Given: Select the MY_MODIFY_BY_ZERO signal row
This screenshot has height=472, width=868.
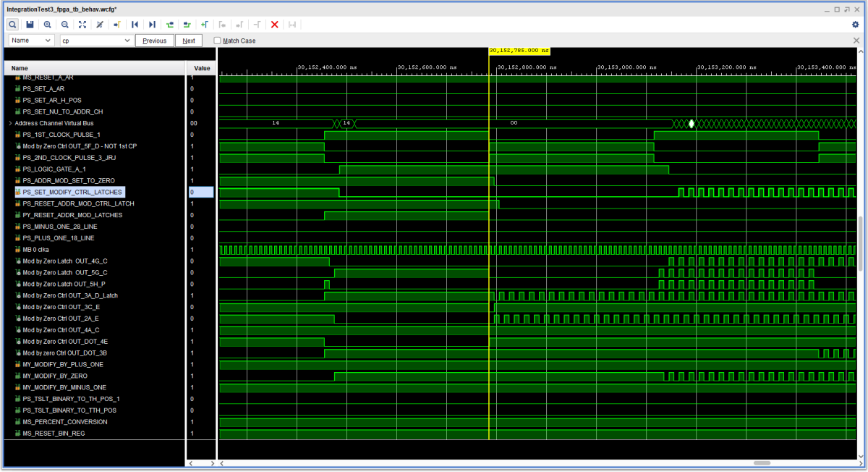Looking at the screenshot, I should [54, 376].
